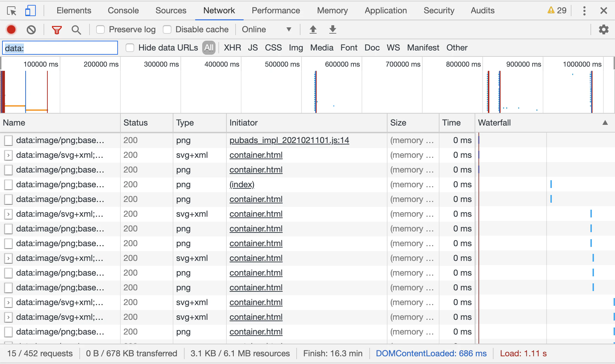
Task: Open search with the magnifier icon
Action: click(x=76, y=30)
